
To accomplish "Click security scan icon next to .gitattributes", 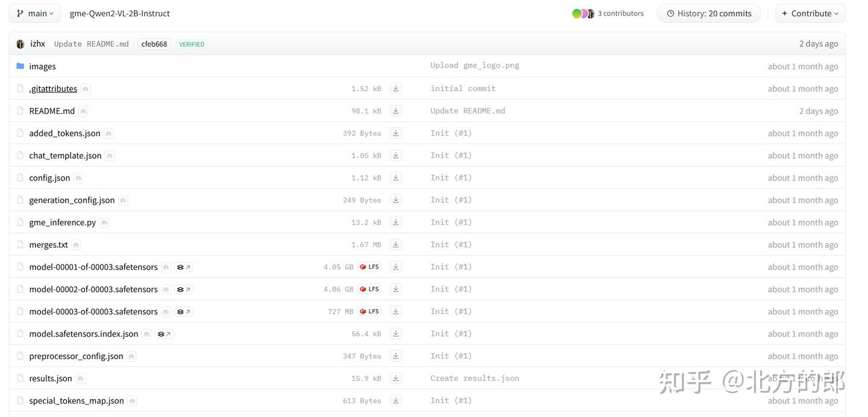I will pyautogui.click(x=86, y=89).
